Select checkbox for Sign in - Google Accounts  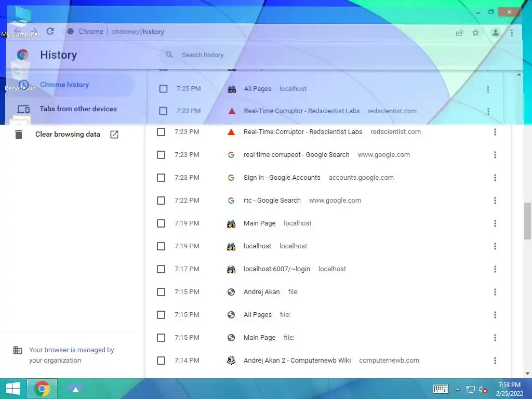click(161, 178)
